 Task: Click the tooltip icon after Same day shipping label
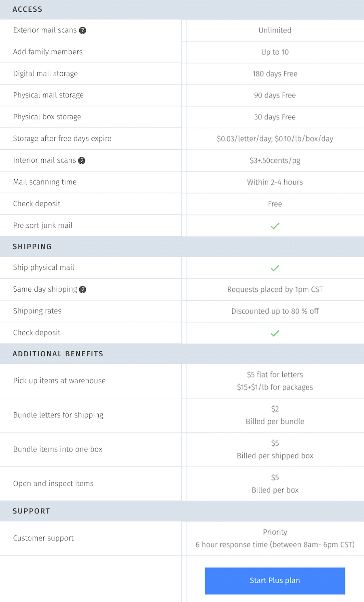tap(82, 289)
